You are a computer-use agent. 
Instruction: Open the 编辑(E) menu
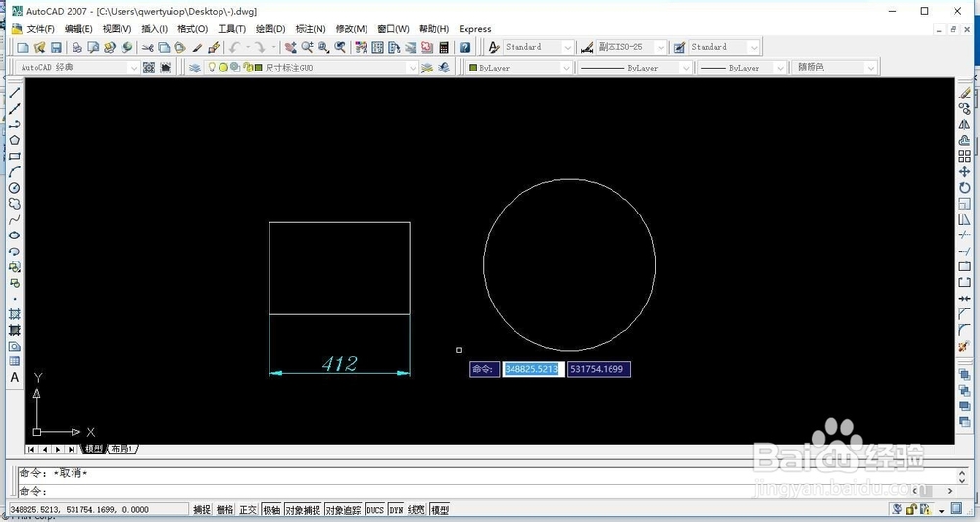pyautogui.click(x=78, y=29)
